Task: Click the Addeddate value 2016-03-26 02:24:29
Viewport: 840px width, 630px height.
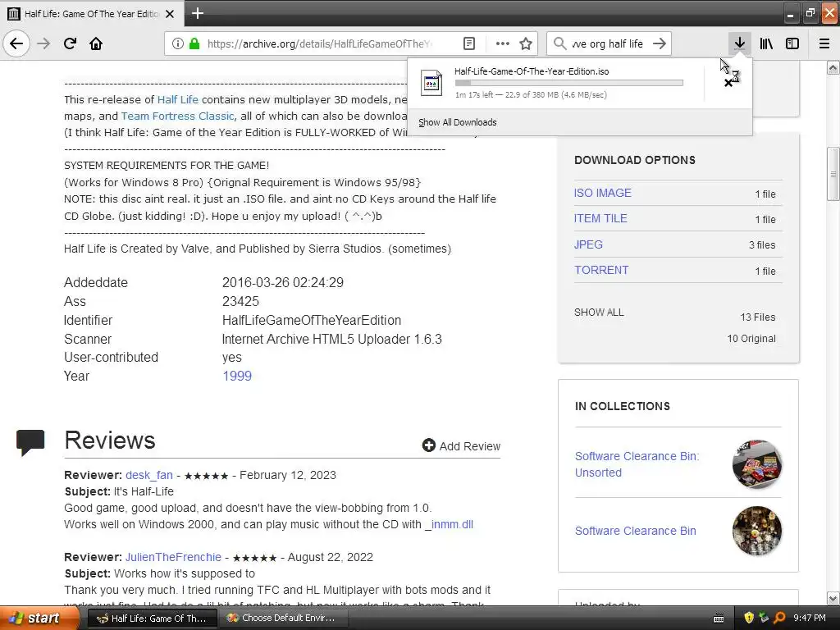Action: [283, 282]
